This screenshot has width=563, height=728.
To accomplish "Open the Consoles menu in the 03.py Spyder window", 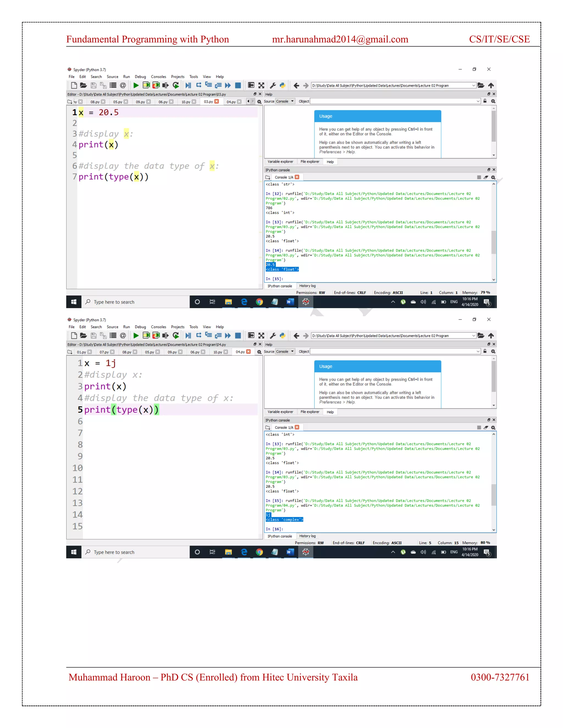I will (x=158, y=77).
